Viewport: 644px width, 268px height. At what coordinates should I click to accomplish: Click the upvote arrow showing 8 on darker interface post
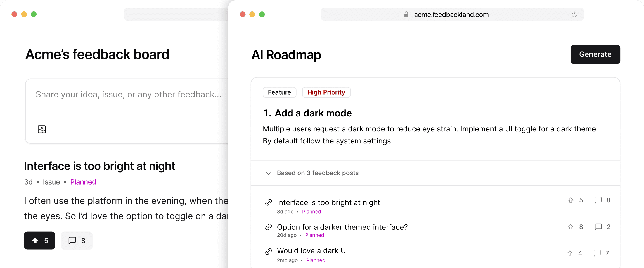tap(570, 227)
